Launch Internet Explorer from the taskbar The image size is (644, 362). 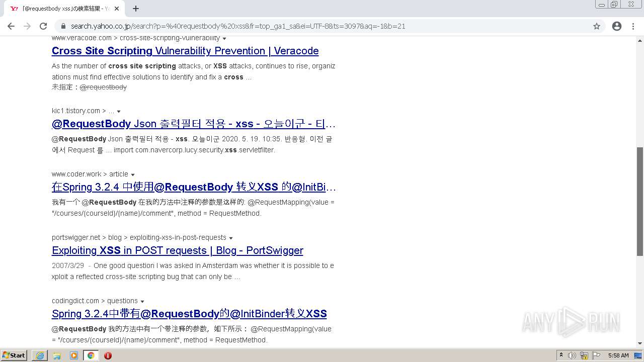pyautogui.click(x=40, y=355)
